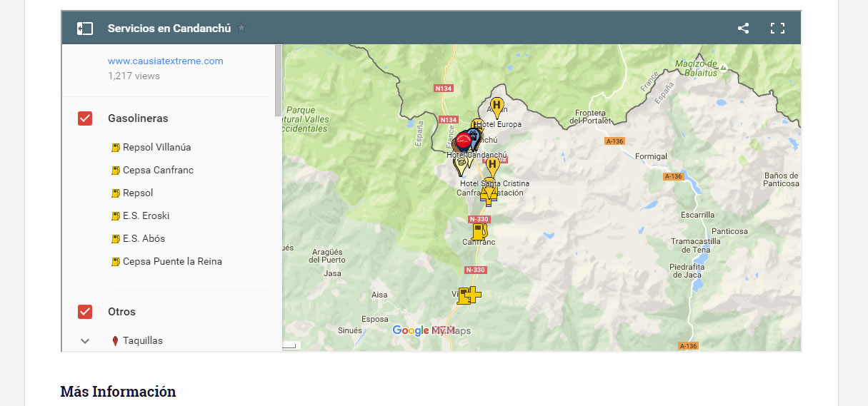Click the Aisa label on the map
This screenshot has width=868, height=406.
click(379, 295)
